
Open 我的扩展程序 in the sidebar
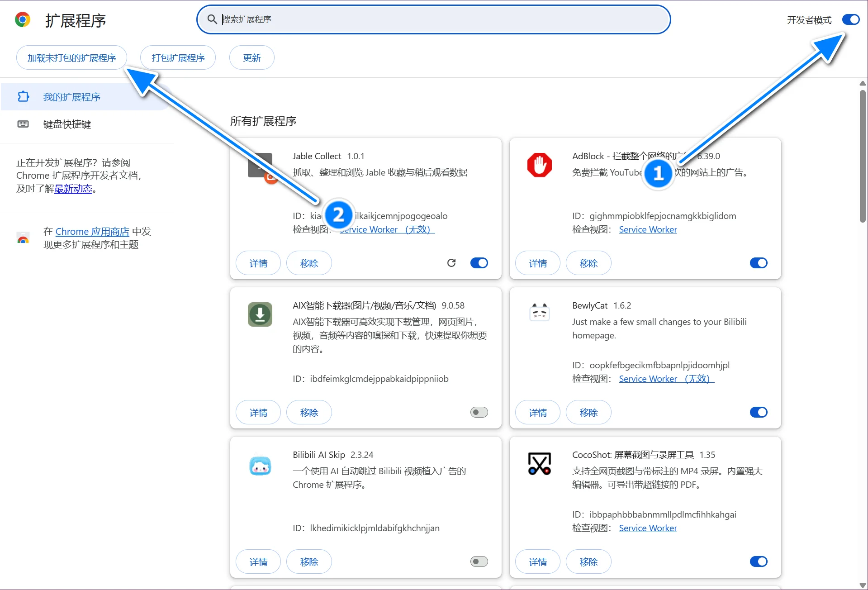(x=71, y=97)
